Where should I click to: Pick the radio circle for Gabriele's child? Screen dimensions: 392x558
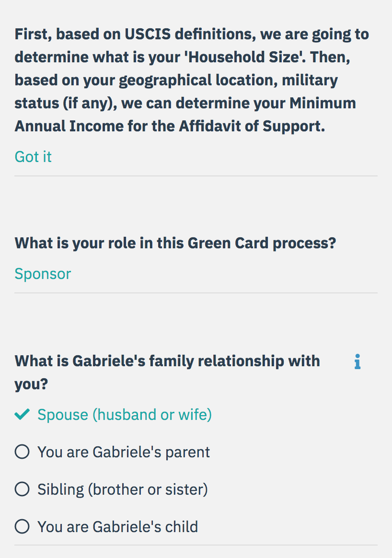pos(22,526)
